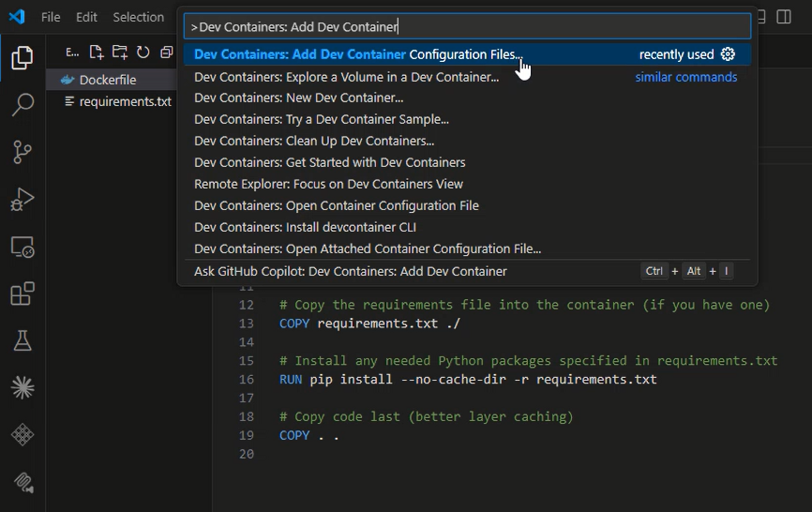Viewport: 812px width, 512px height.
Task: Open the Testing flask view
Action: pos(23,340)
